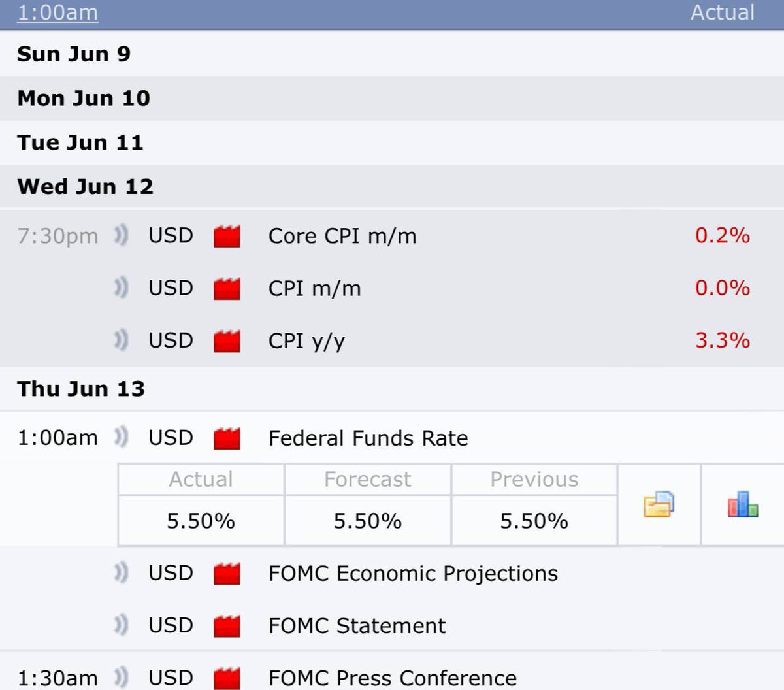784x690 pixels.
Task: Select the 0.2% actual value for Core CPI
Action: pyautogui.click(x=722, y=235)
